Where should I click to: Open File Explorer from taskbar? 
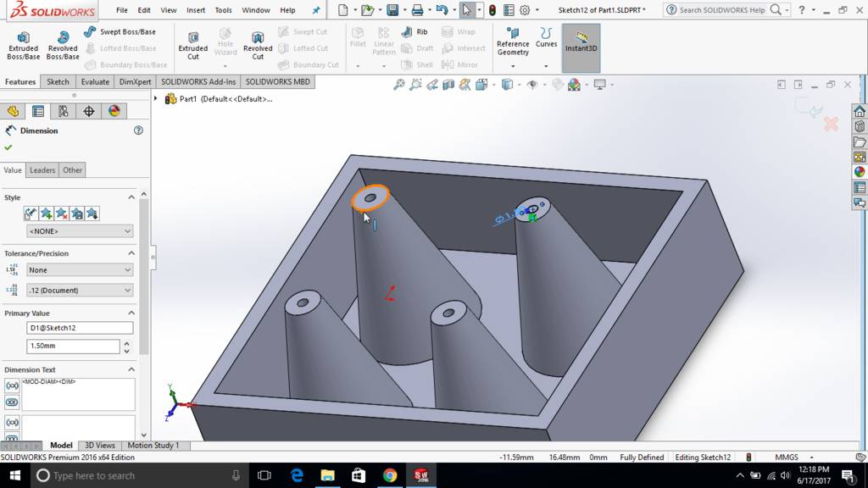(x=328, y=475)
